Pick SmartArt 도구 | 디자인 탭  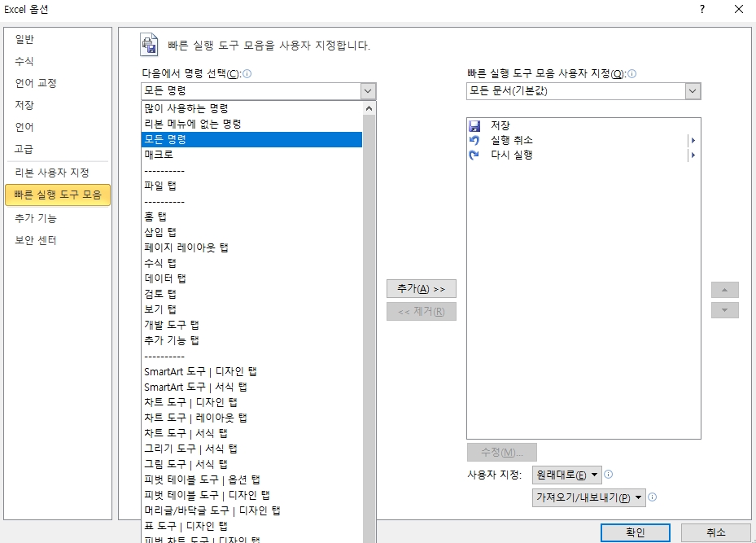[x=251, y=371]
